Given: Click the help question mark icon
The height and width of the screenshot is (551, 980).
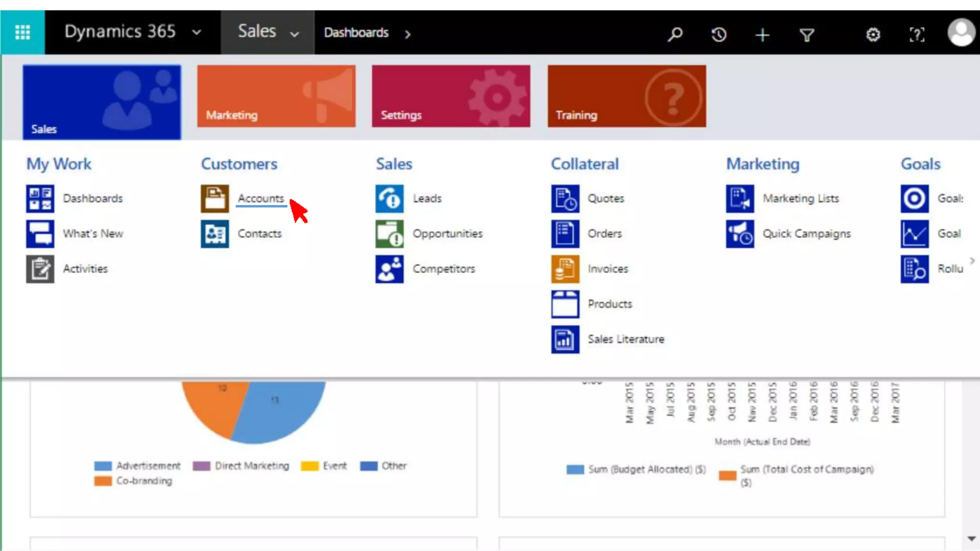Looking at the screenshot, I should [916, 34].
